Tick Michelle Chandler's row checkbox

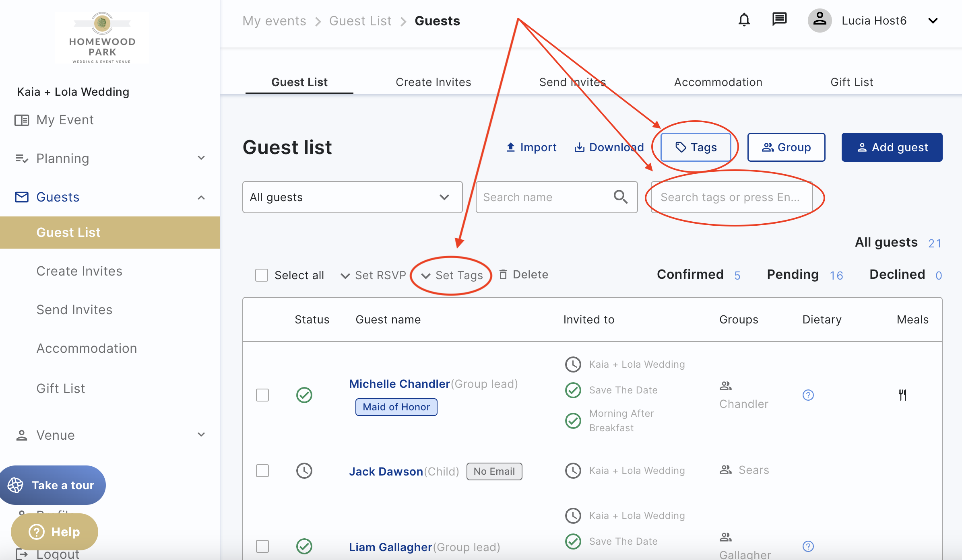[x=262, y=395]
